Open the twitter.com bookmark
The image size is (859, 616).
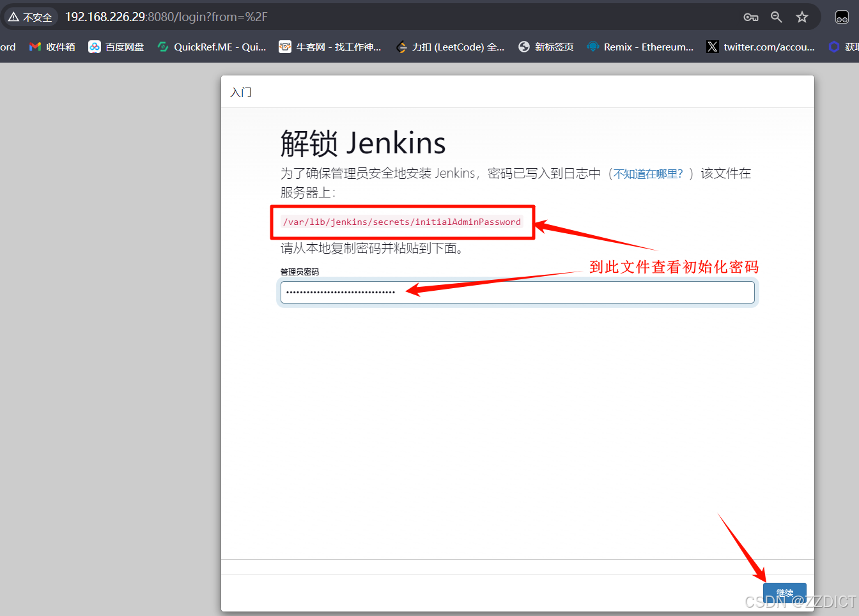tap(761, 47)
